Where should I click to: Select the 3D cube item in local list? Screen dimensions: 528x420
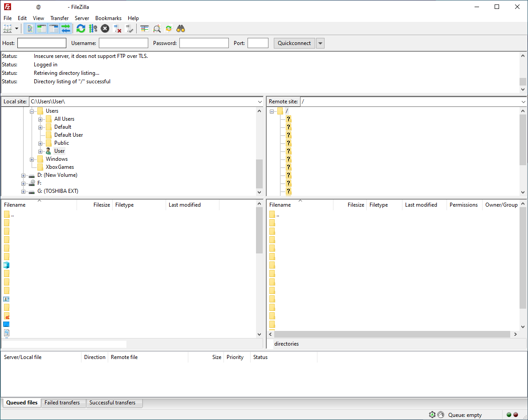pos(6,265)
